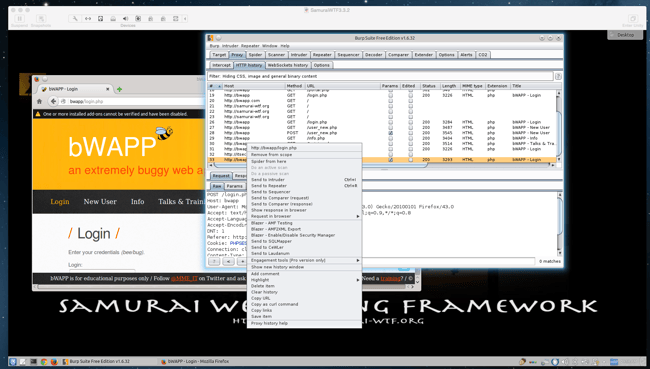Click the Burp filter help question-mark icon
This screenshot has width=650, height=369.
(558, 76)
